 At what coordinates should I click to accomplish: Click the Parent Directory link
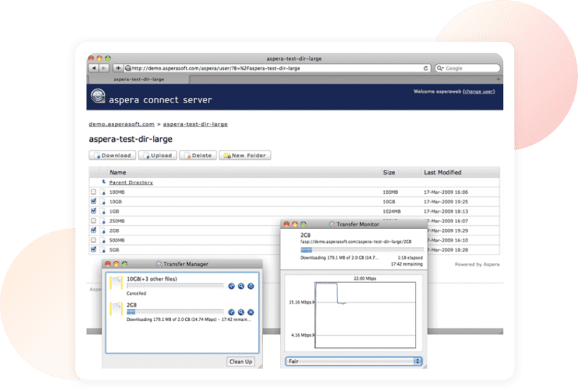coord(131,183)
